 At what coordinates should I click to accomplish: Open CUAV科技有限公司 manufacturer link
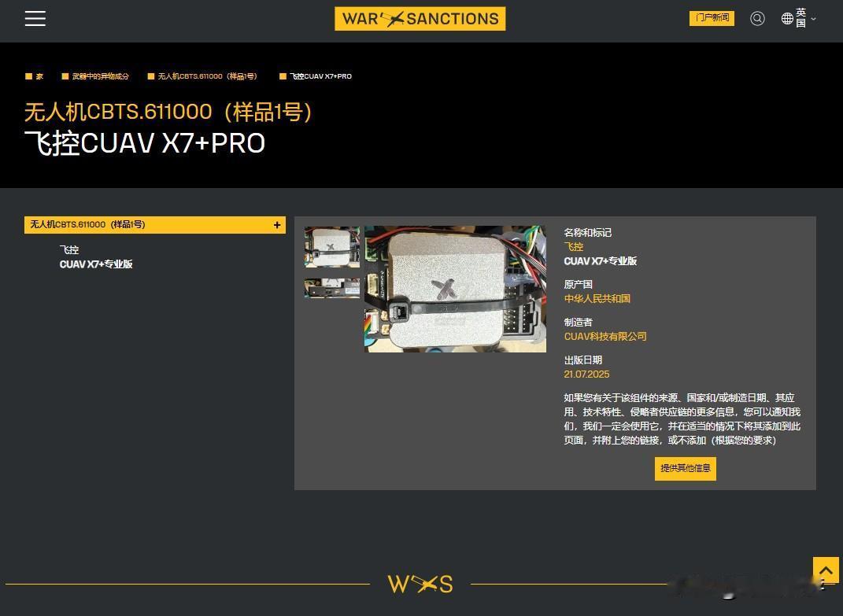pos(605,337)
